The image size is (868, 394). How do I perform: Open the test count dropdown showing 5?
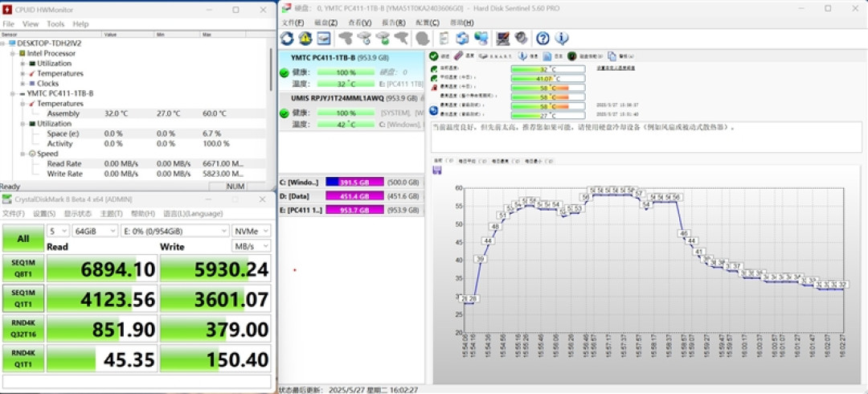[58, 231]
